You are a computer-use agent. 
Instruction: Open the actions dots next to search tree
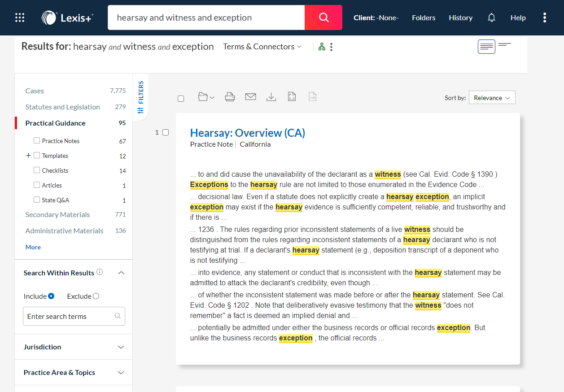(331, 47)
